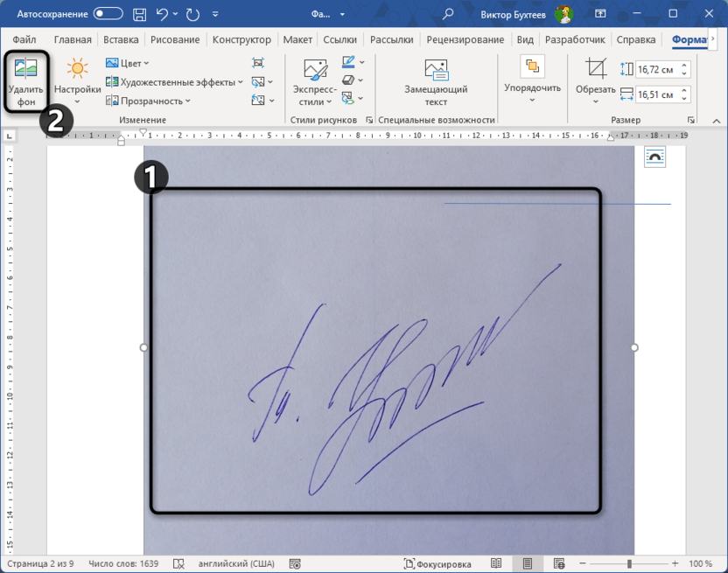Switch to the Рецензирование tab
Image resolution: width=728 pixels, height=573 pixels.
[465, 40]
